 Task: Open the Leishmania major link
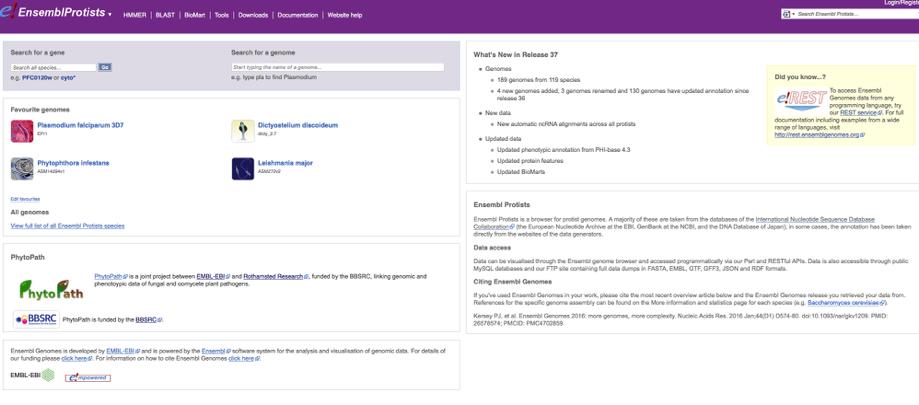point(285,163)
